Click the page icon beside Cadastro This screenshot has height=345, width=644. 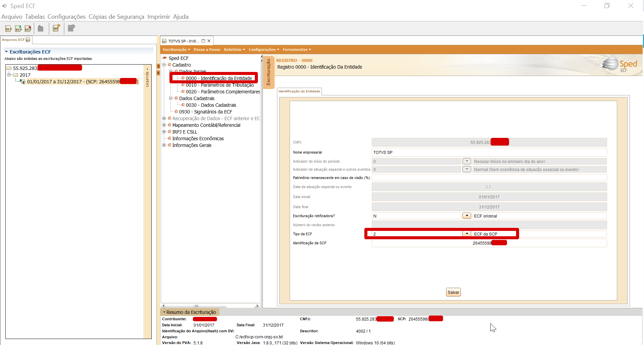[x=169, y=65]
